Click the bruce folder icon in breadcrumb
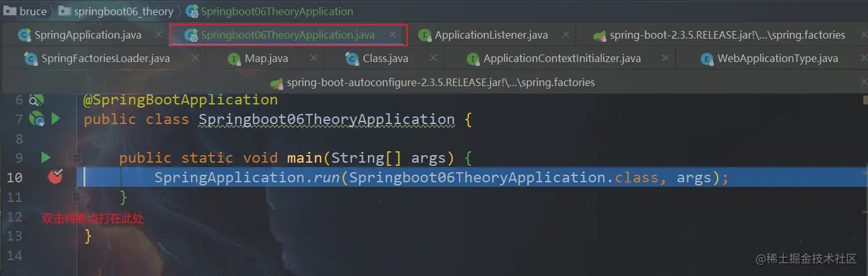 9,11
